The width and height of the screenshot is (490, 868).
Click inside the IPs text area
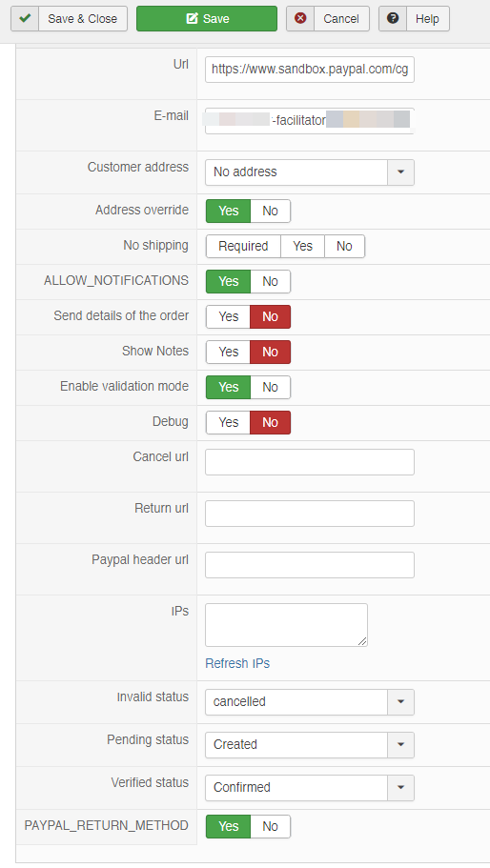286,625
